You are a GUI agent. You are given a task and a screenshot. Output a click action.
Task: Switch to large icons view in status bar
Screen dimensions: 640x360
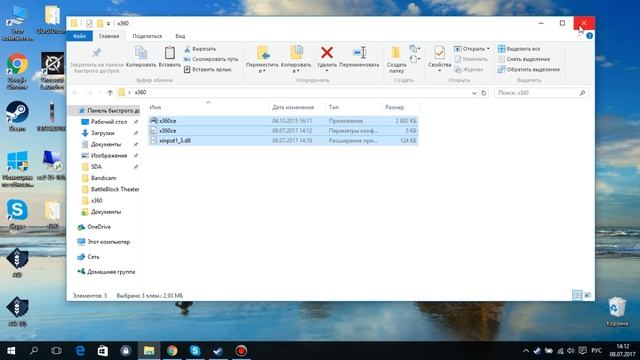click(x=587, y=295)
